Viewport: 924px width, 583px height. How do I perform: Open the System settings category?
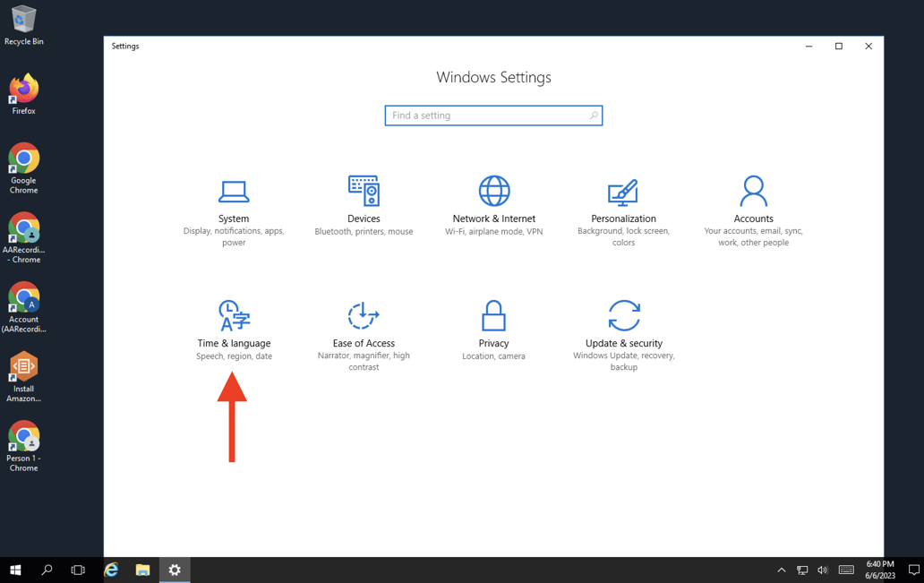tap(234, 211)
